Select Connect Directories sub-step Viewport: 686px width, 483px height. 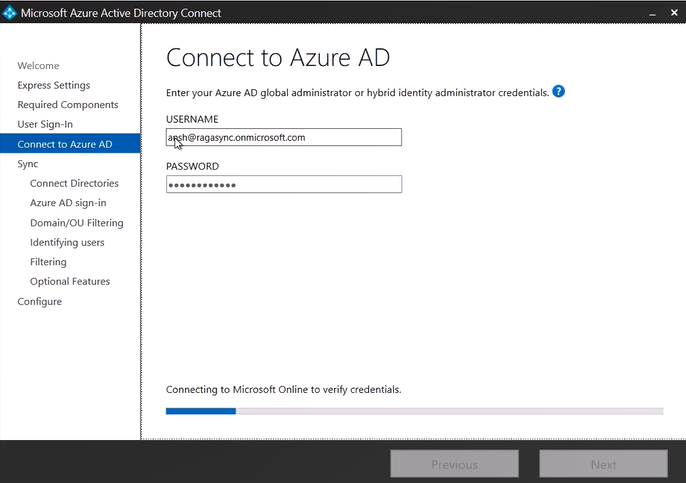pos(74,183)
